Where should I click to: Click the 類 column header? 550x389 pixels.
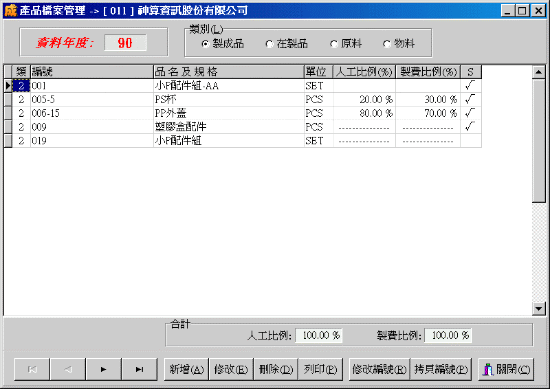21,72
